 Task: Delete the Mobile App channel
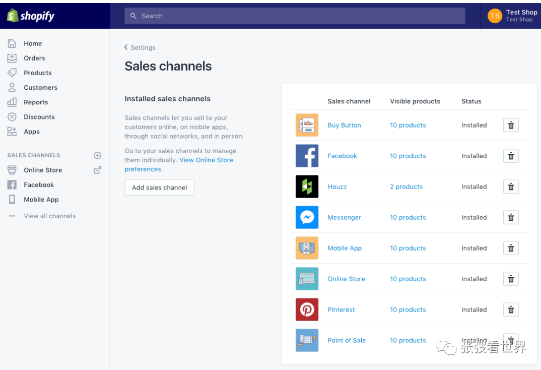click(x=511, y=248)
